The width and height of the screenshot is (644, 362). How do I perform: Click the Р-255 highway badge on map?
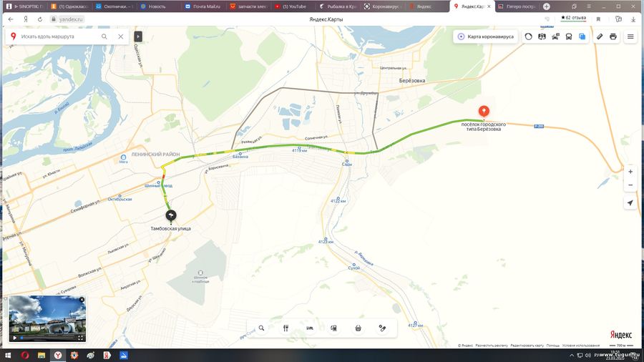[539, 127]
